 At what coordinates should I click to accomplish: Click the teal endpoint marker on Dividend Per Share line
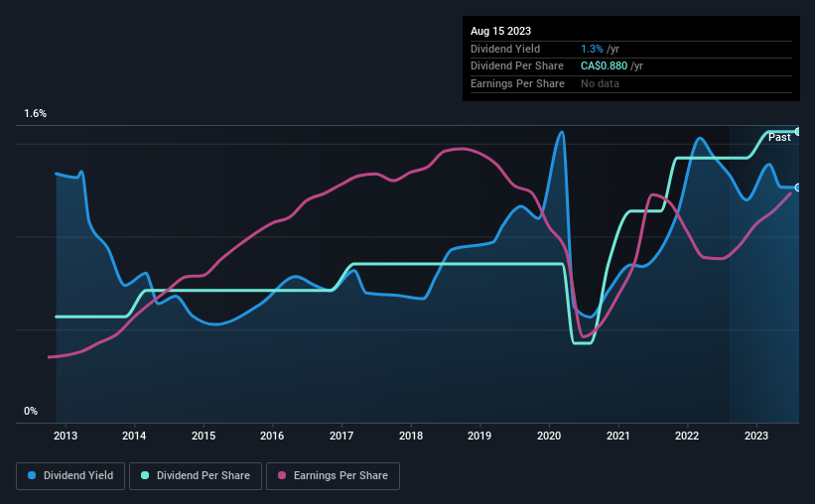click(x=797, y=132)
